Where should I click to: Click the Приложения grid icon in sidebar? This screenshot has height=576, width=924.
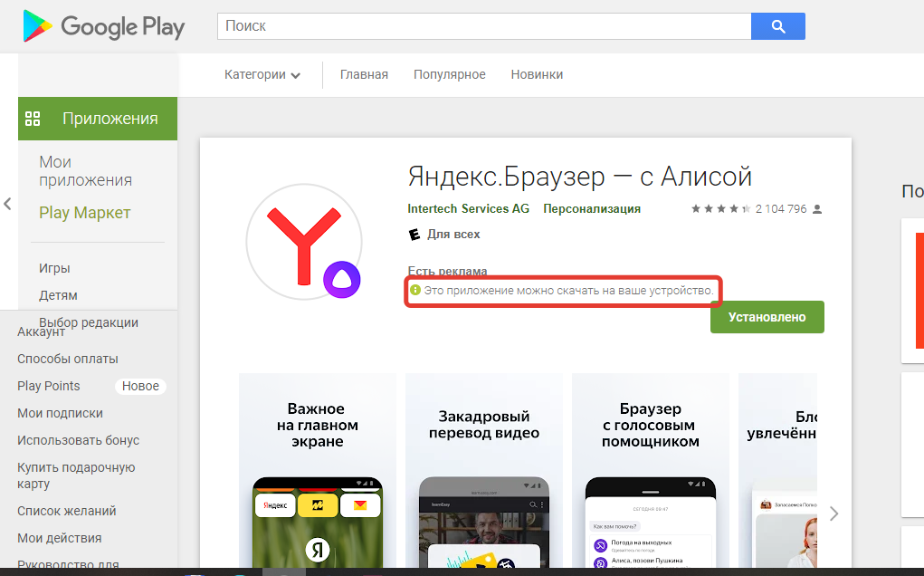point(33,118)
